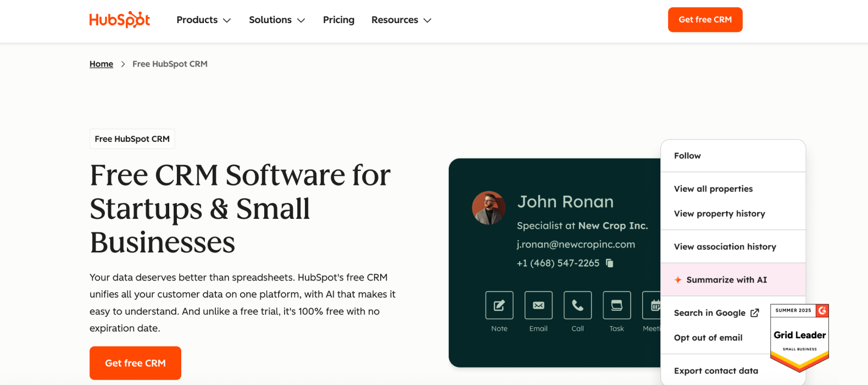Click the Task icon on contact card
The width and height of the screenshot is (868, 385).
click(616, 305)
